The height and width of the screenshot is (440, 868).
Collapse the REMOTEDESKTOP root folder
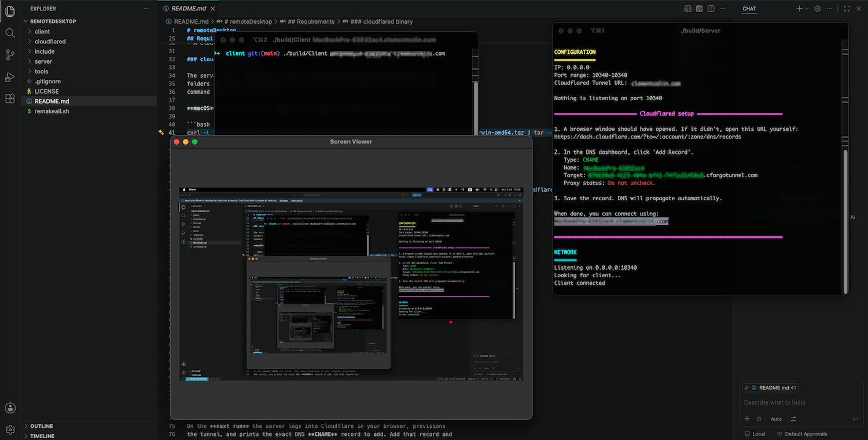(x=89, y=21)
